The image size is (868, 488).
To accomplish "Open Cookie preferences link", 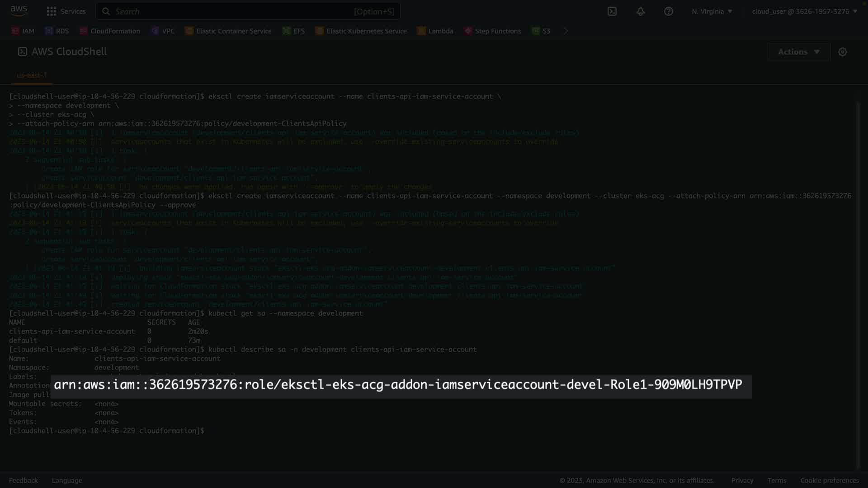I will [829, 480].
